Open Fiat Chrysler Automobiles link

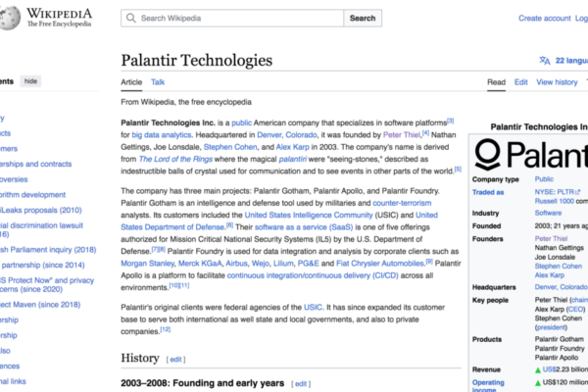(x=380, y=264)
